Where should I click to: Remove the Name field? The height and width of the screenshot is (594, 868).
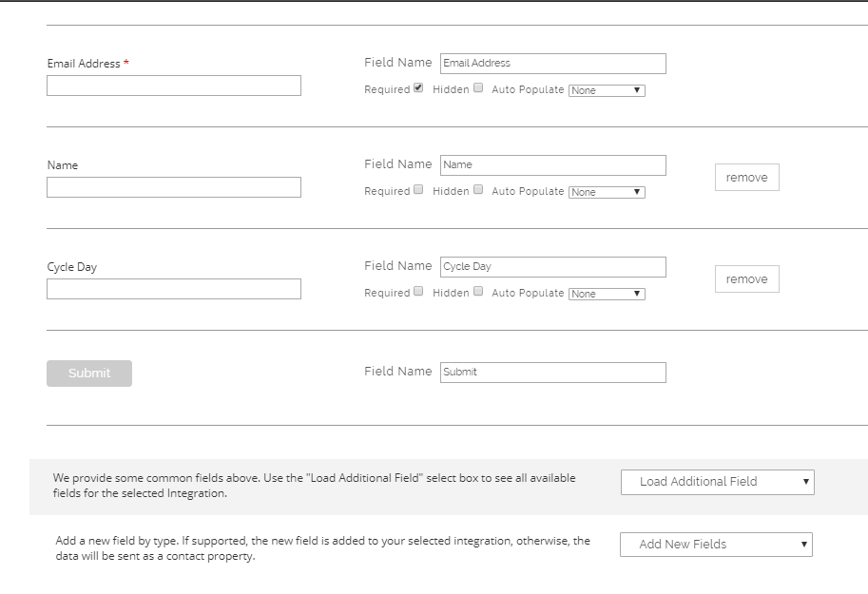point(746,177)
